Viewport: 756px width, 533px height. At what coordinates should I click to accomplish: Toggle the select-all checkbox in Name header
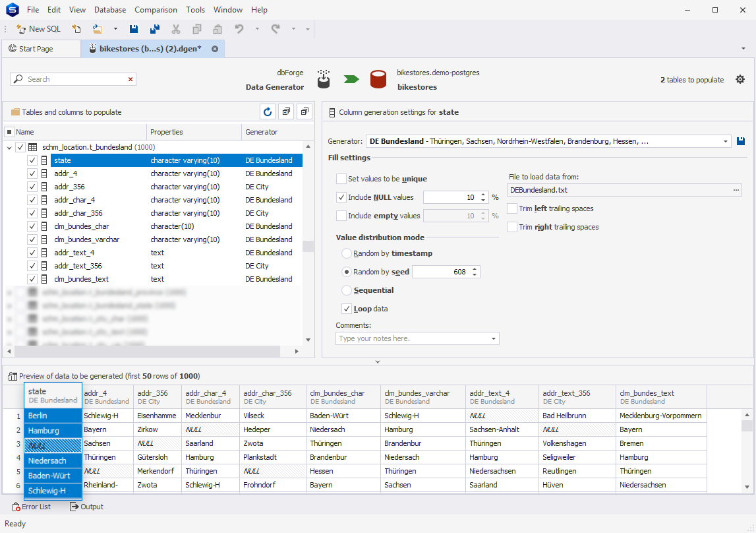pos(9,132)
